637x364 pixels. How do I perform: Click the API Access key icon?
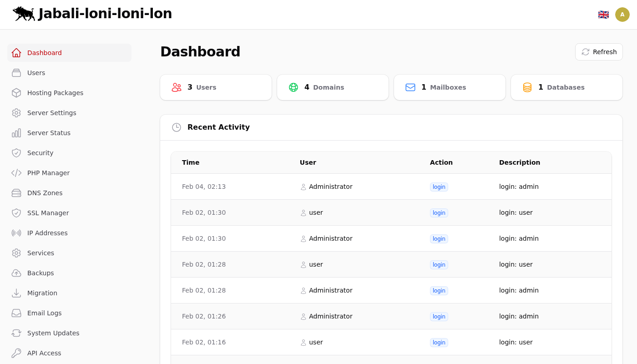click(16, 353)
